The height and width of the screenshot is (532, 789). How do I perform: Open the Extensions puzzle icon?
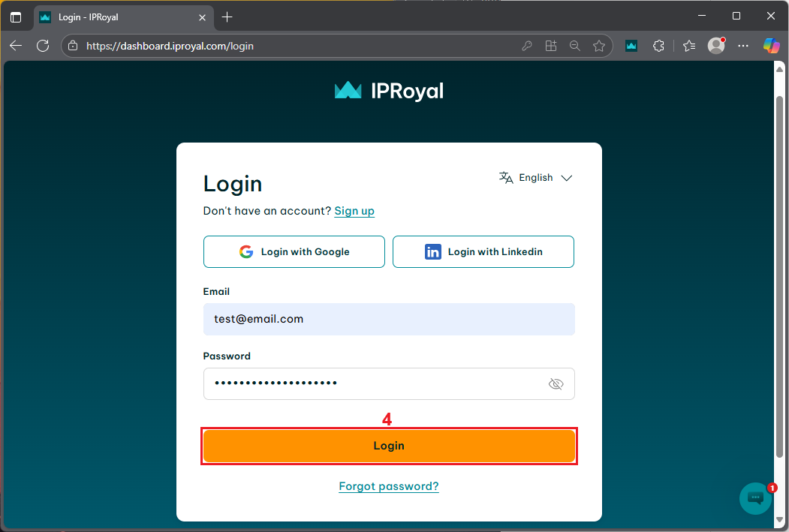pyautogui.click(x=658, y=46)
